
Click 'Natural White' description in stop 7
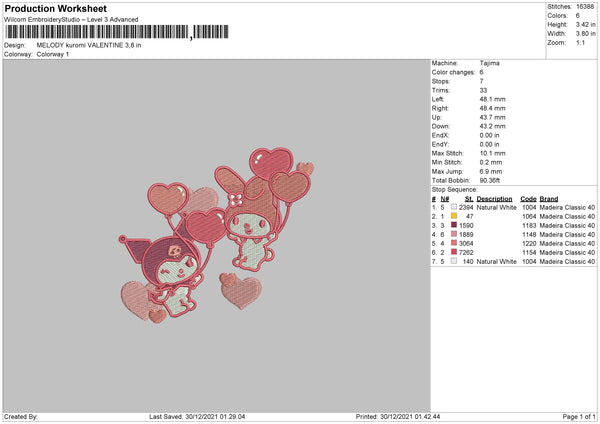click(x=497, y=261)
